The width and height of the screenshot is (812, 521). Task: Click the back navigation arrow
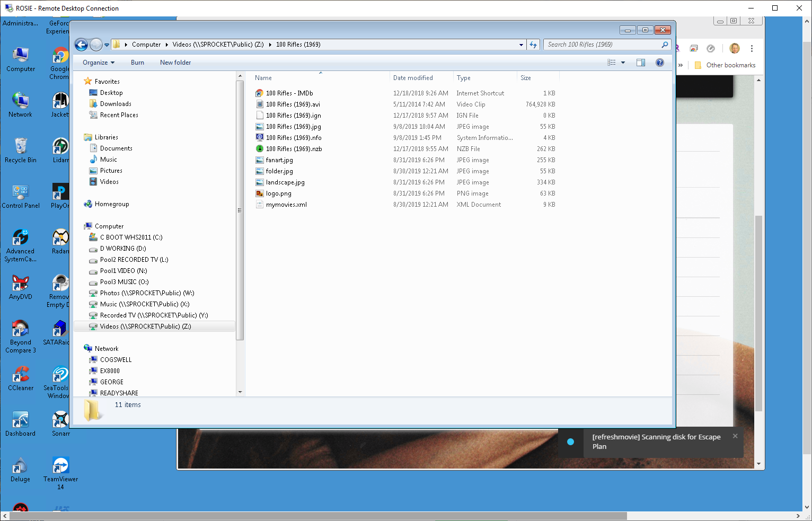81,45
